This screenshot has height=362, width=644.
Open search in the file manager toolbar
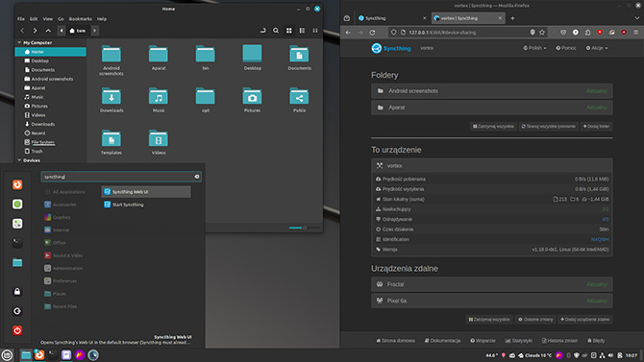(276, 31)
